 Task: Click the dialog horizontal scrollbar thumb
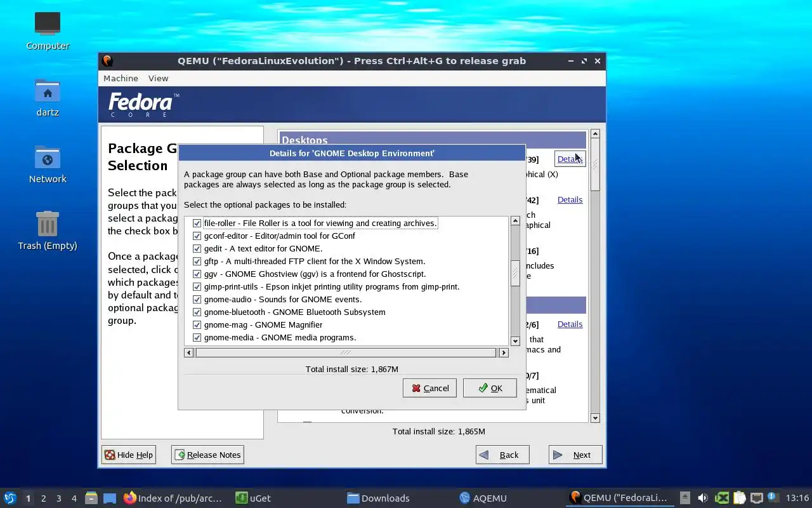point(346,352)
